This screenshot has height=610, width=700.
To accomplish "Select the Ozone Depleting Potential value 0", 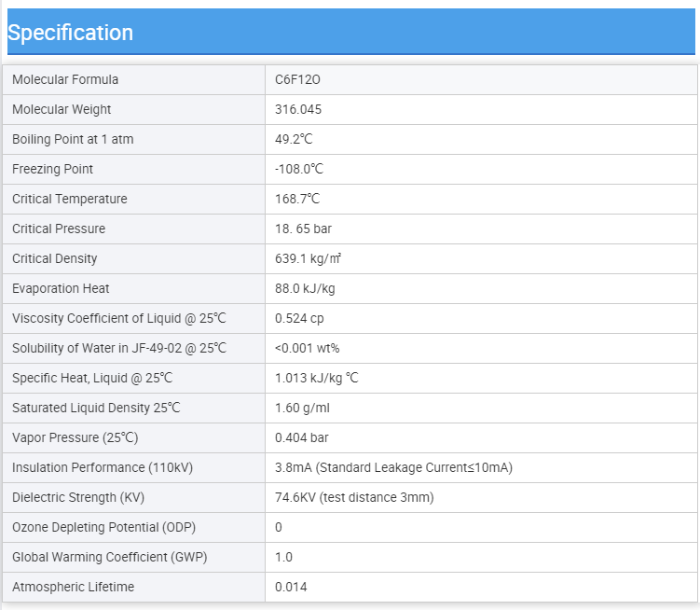I will 279,527.
